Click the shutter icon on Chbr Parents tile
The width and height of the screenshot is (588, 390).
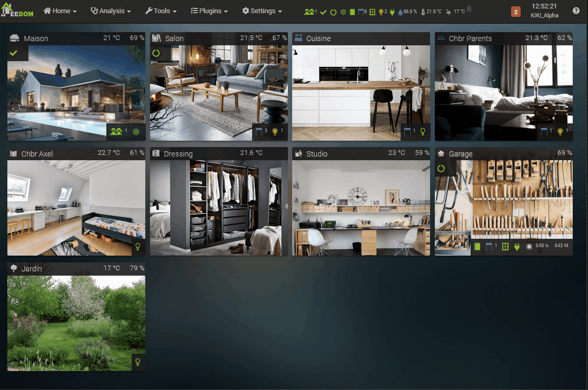tap(544, 131)
